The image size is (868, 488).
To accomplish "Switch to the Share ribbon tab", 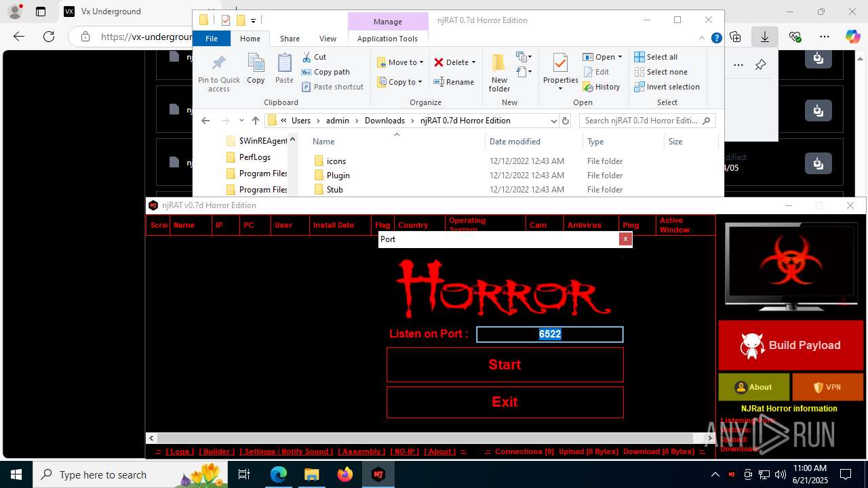I will pyautogui.click(x=290, y=39).
